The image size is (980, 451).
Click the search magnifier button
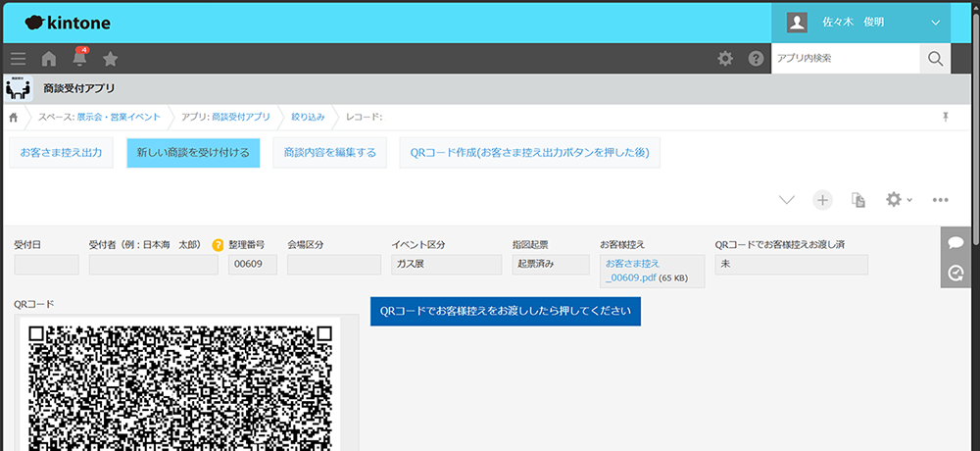pos(935,59)
